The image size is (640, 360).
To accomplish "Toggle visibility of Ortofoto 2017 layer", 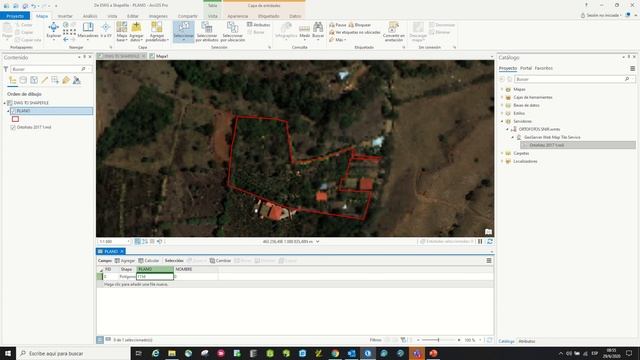I will 13,127.
